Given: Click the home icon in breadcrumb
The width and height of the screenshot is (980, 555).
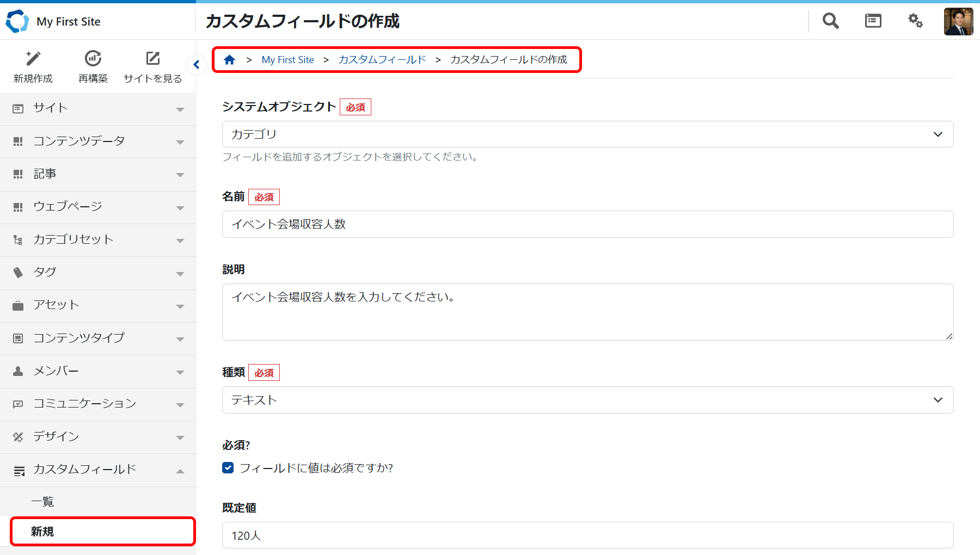Looking at the screenshot, I should point(230,60).
